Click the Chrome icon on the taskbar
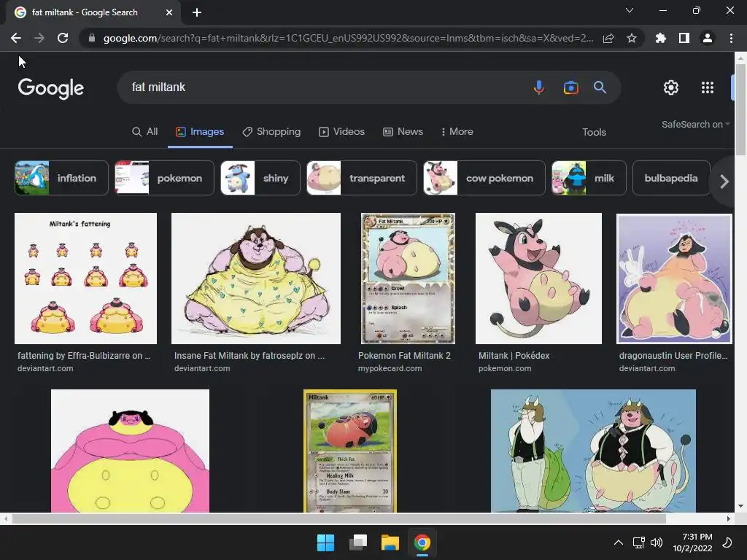 click(x=422, y=542)
